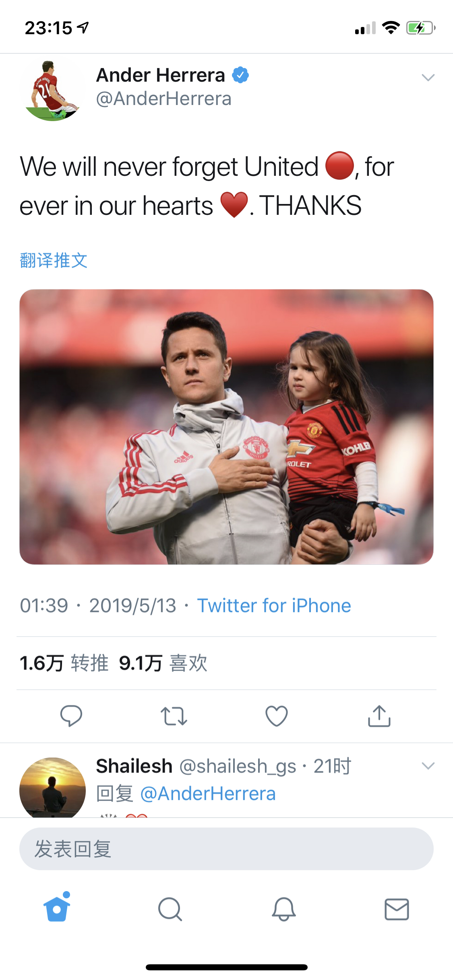Open the Search tab

(170, 909)
